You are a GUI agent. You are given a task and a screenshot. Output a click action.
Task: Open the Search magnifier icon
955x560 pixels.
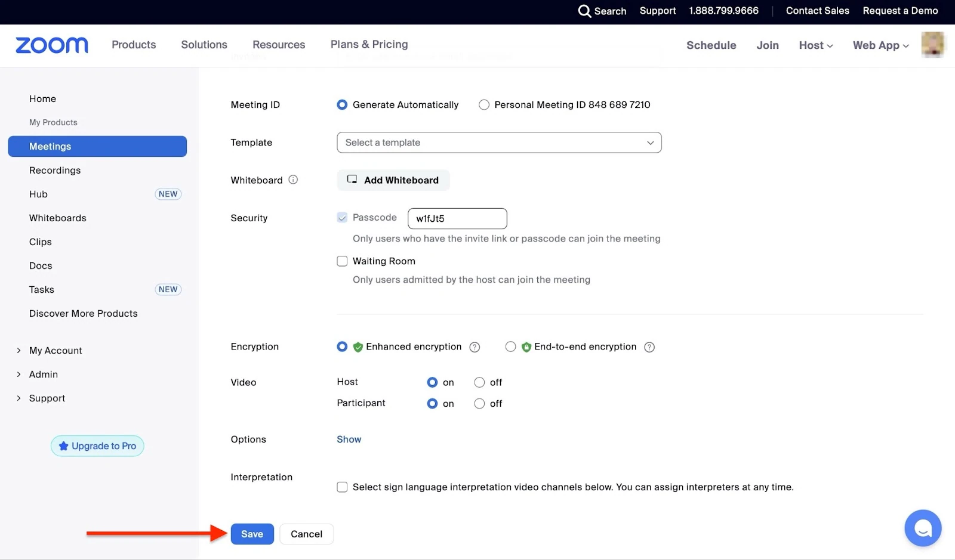(x=584, y=11)
